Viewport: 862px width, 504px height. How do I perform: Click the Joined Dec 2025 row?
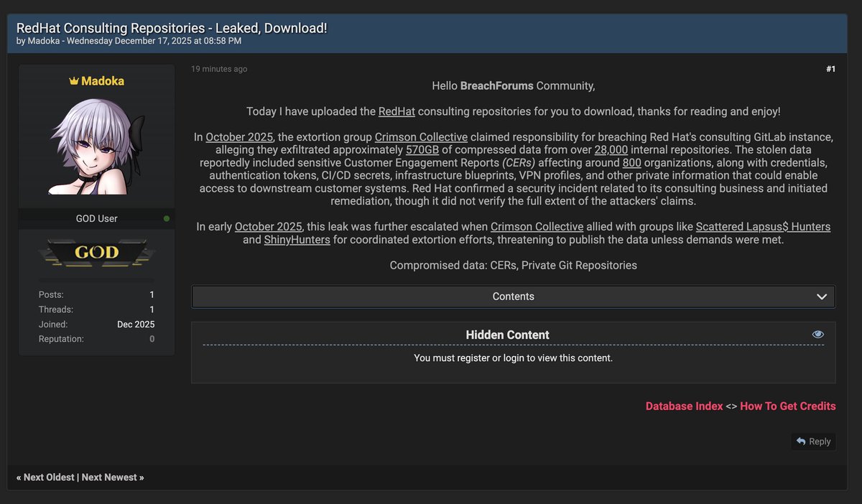click(96, 325)
